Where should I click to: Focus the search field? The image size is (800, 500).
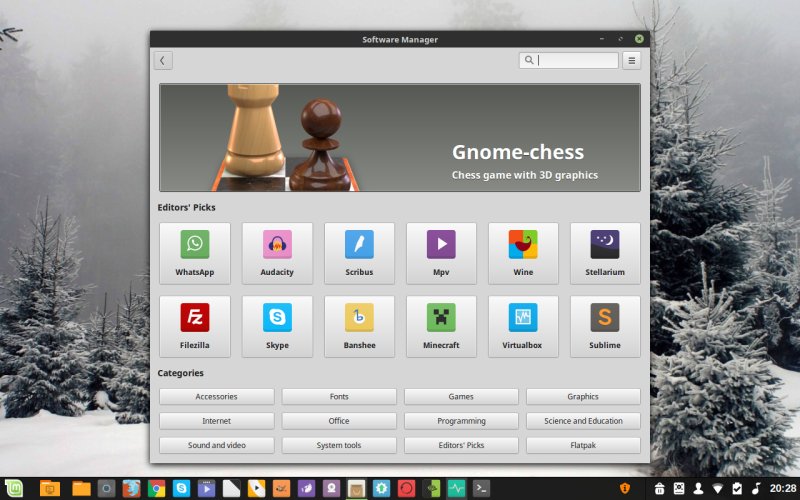click(568, 60)
